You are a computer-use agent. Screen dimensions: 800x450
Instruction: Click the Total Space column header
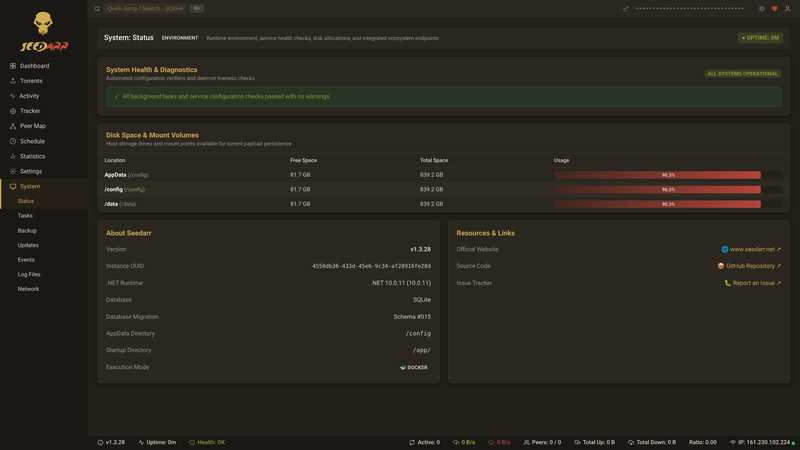[x=434, y=160]
